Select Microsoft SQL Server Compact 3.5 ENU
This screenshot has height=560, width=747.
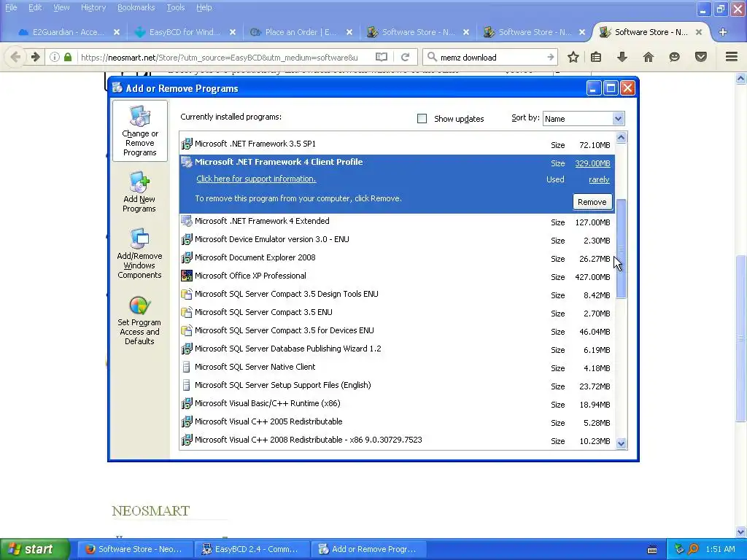pos(397,312)
